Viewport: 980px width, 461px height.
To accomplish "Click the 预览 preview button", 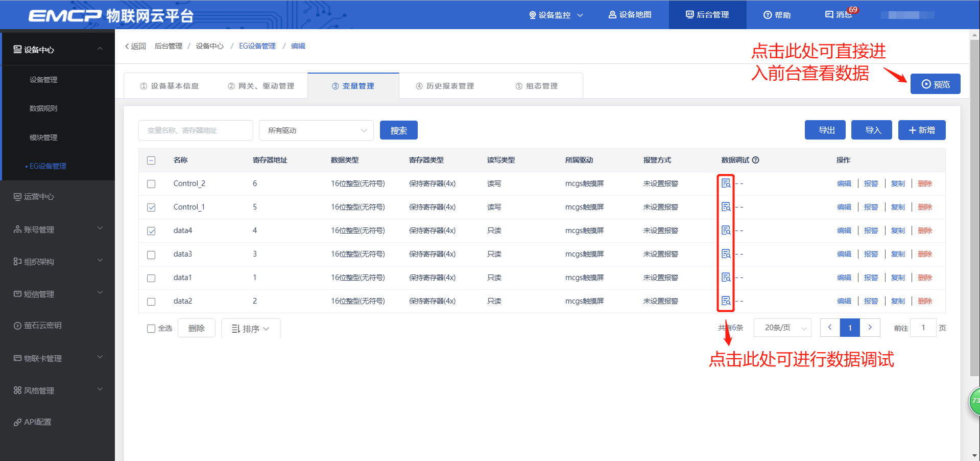I will tap(935, 84).
